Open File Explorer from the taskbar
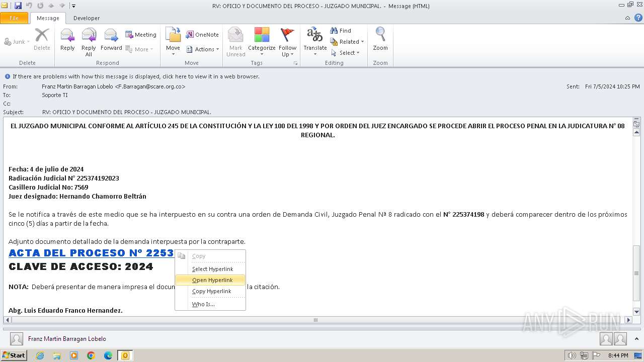The height and width of the screenshot is (362, 644). click(x=57, y=355)
